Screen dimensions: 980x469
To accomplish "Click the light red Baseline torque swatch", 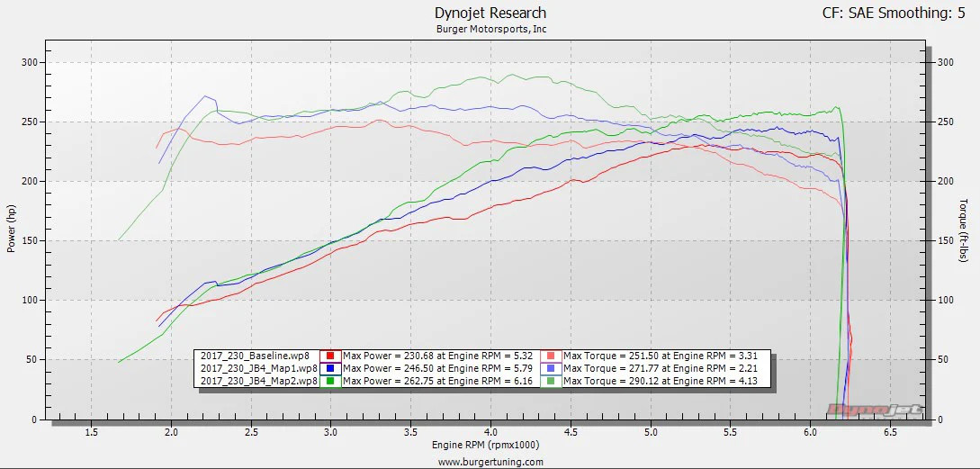I will tap(551, 356).
